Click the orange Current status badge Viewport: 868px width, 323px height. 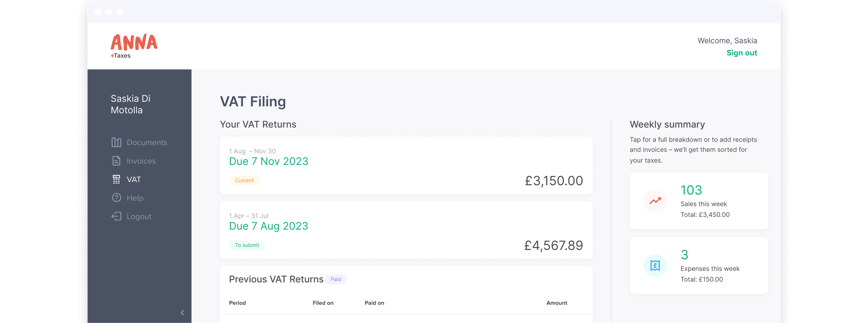tap(244, 180)
